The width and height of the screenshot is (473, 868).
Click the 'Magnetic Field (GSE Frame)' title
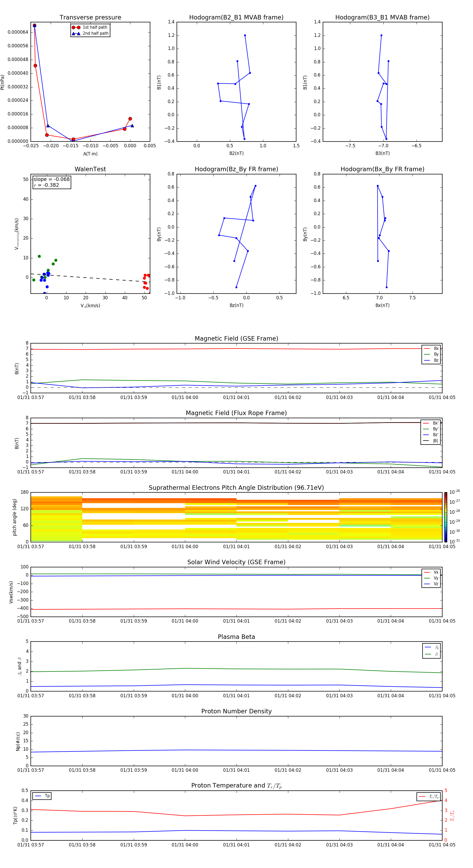tap(236, 339)
